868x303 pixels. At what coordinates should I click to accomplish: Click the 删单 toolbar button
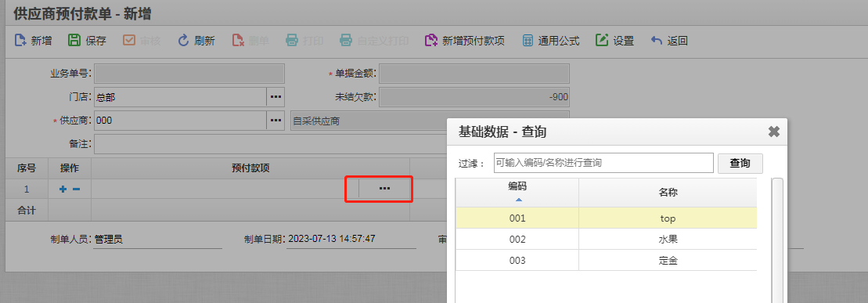(250, 41)
